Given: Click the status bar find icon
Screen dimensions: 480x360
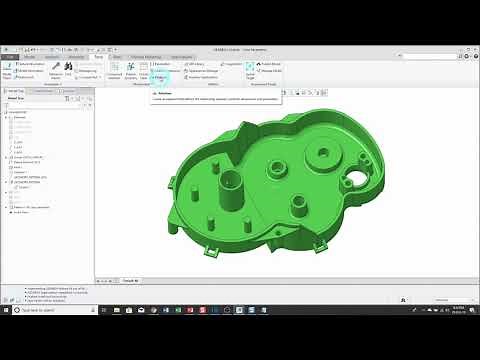Looking at the screenshot, I should (403, 300).
